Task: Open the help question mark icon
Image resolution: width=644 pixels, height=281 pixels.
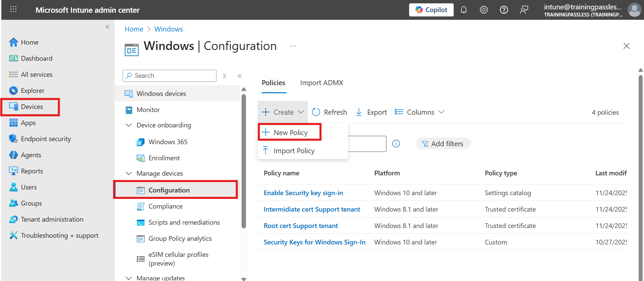Action: coord(504,10)
